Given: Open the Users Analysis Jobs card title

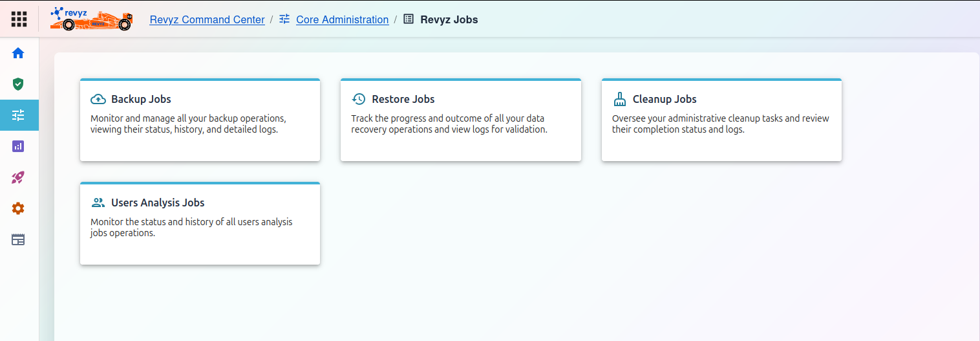Looking at the screenshot, I should tap(158, 203).
